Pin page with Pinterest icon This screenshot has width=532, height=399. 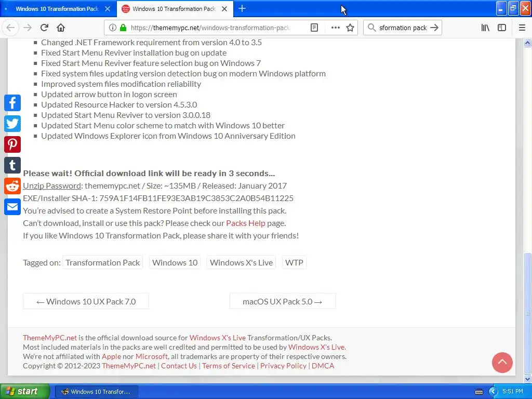(x=12, y=144)
